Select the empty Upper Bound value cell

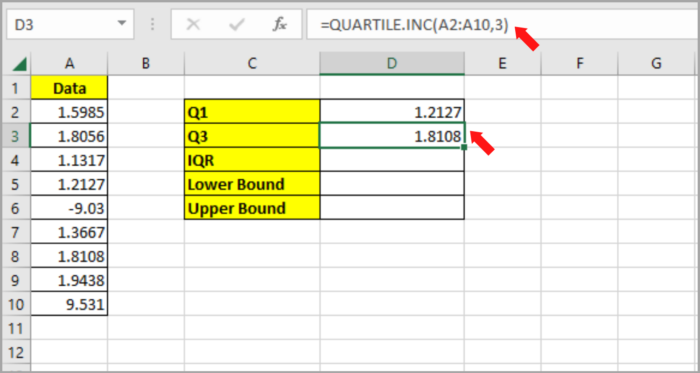[392, 208]
